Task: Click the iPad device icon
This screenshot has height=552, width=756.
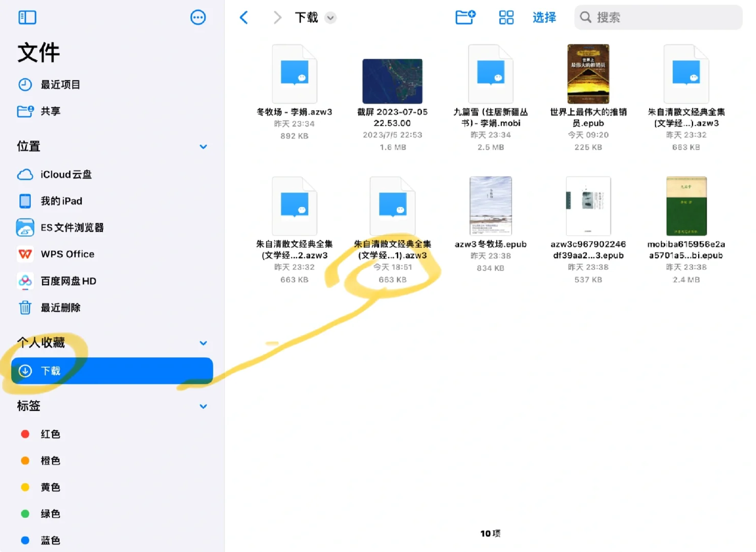Action: 25,201
